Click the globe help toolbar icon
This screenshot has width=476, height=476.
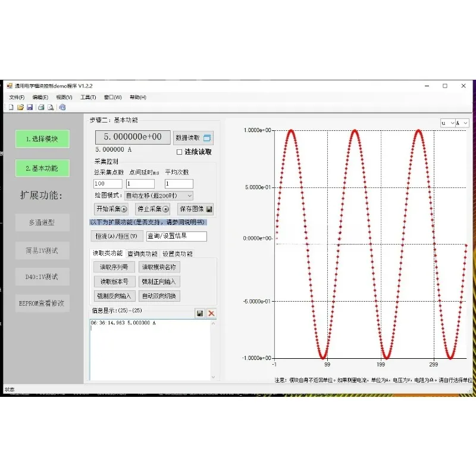point(62,107)
